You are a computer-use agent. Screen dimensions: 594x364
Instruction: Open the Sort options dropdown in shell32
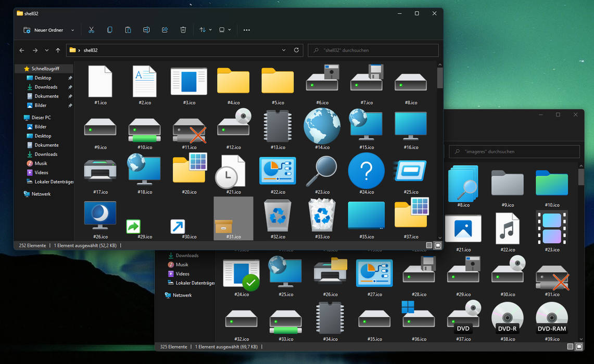206,30
